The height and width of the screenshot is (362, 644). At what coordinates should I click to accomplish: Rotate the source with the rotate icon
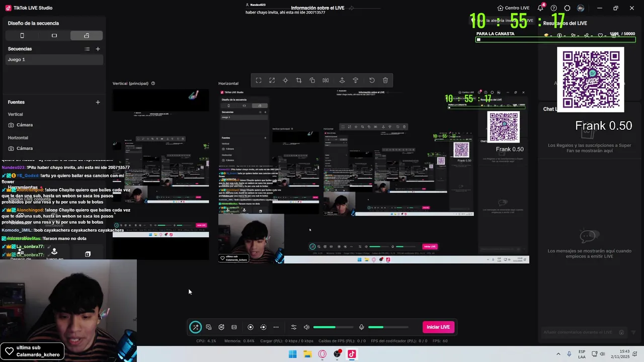pyautogui.click(x=312, y=80)
